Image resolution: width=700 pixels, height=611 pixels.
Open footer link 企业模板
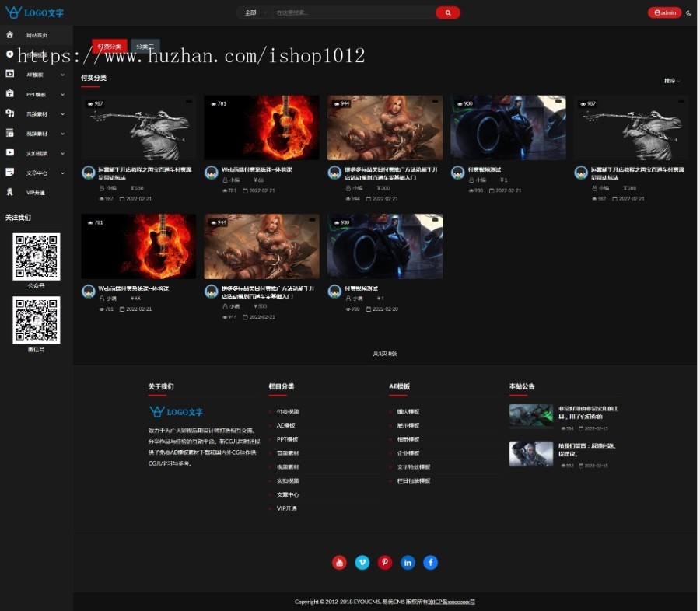tap(408, 453)
